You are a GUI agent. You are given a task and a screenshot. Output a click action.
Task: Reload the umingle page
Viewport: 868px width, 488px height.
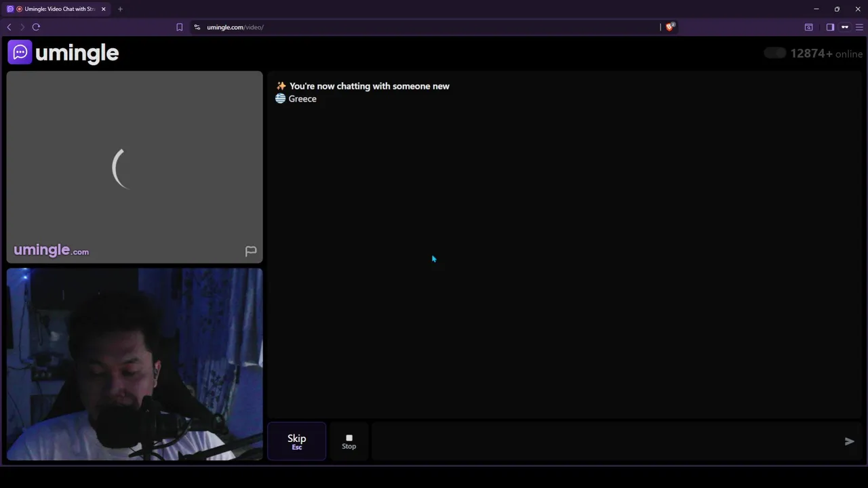coord(36,27)
